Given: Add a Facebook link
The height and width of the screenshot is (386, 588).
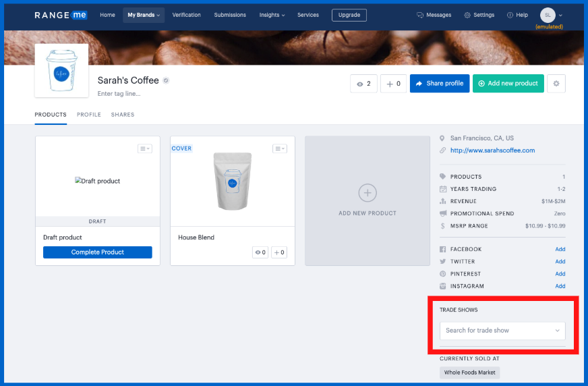Looking at the screenshot, I should pyautogui.click(x=560, y=250).
